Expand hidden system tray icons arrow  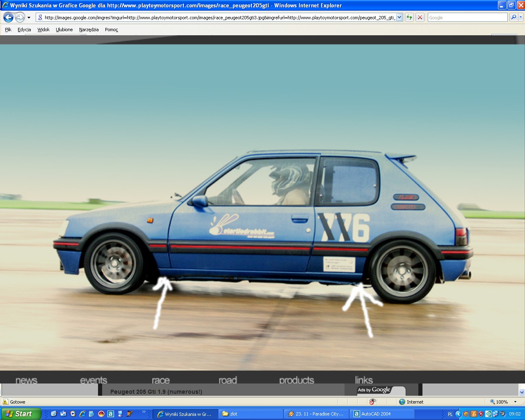click(x=459, y=414)
